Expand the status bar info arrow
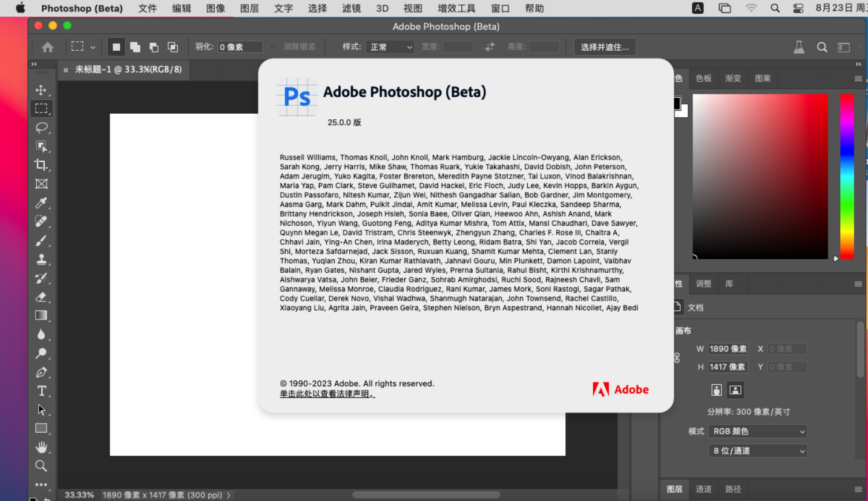The height and width of the screenshot is (501, 868). (x=228, y=495)
